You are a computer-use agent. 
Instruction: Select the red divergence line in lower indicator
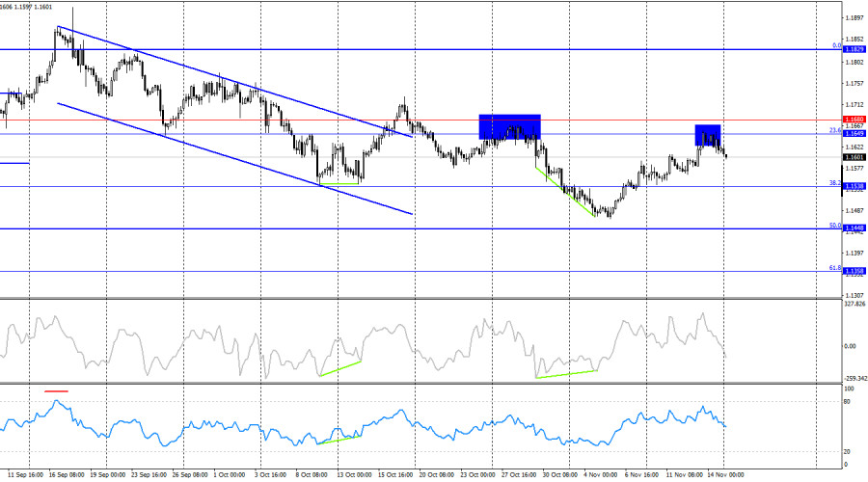57,391
